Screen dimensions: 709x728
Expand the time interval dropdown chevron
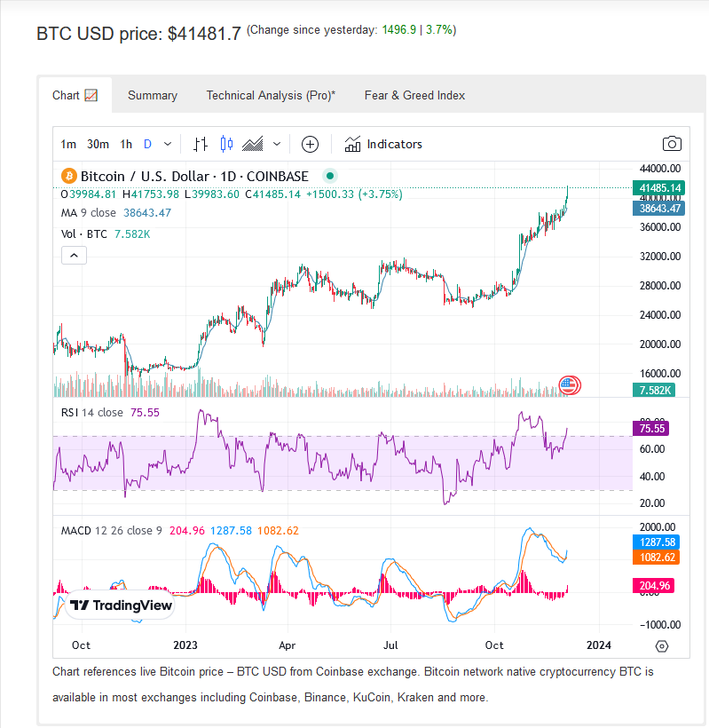(x=168, y=145)
